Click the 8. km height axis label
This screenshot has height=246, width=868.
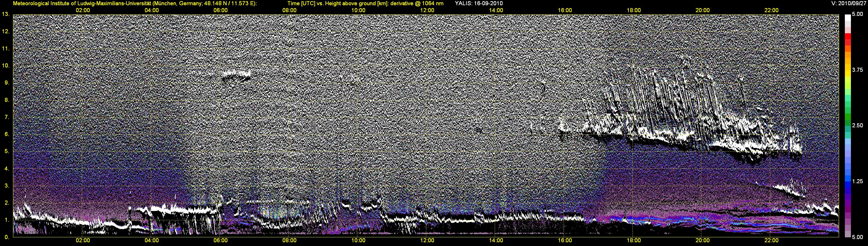[7, 100]
